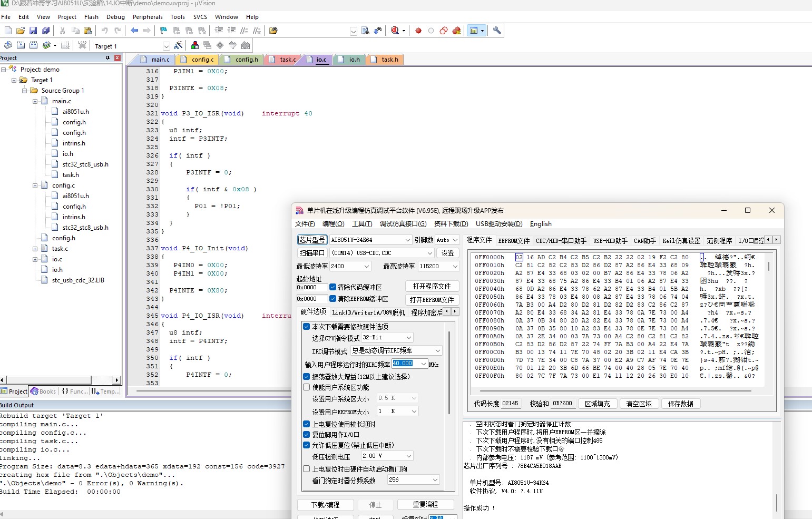
Task: Kill all breakpoints icon
Action: 456,31
